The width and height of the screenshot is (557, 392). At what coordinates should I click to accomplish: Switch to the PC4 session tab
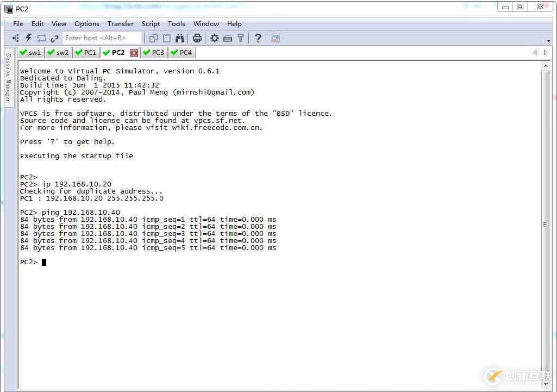[x=182, y=53]
